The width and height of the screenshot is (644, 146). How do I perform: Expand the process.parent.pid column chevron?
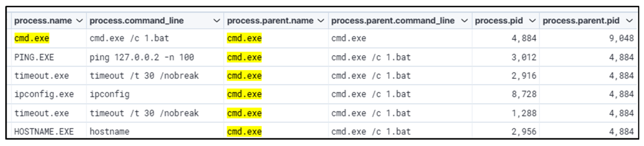[x=630, y=21]
